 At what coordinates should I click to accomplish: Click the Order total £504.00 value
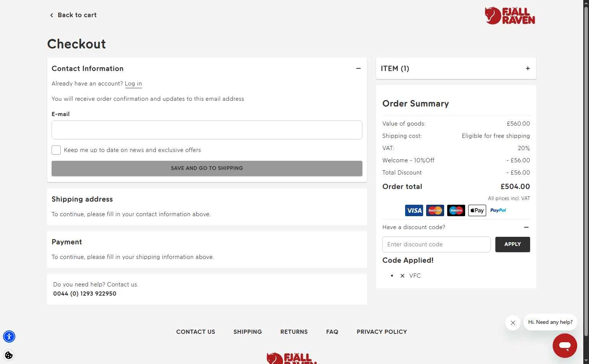pos(515,187)
